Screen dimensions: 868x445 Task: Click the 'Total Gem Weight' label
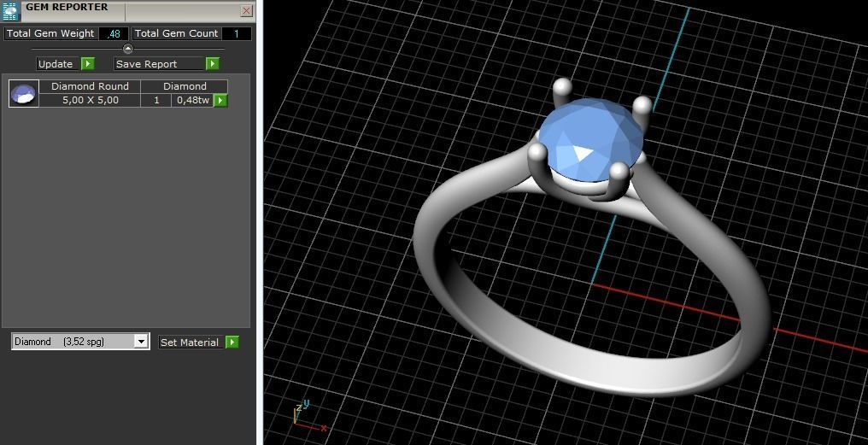[50, 34]
